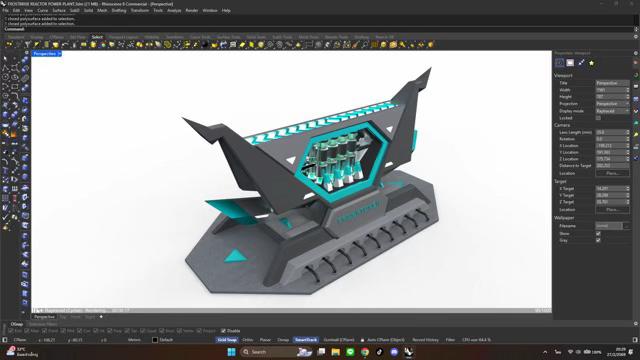Open the Display mode dropdown

tap(612, 111)
